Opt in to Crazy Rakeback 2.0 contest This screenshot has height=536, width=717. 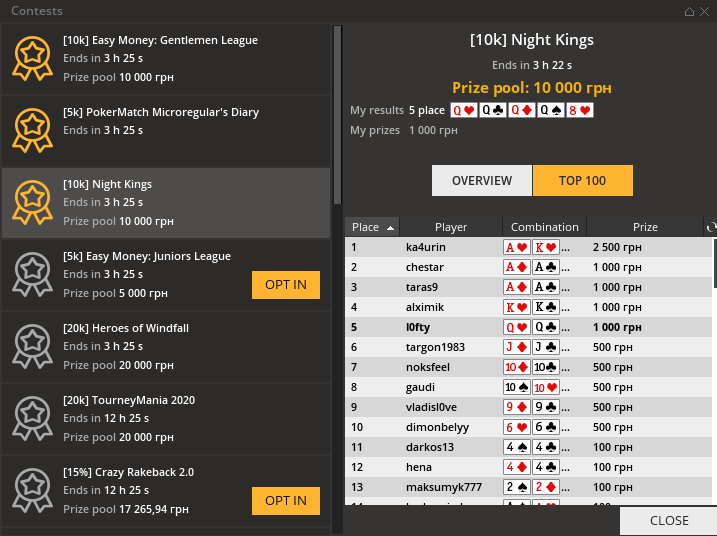coord(286,501)
